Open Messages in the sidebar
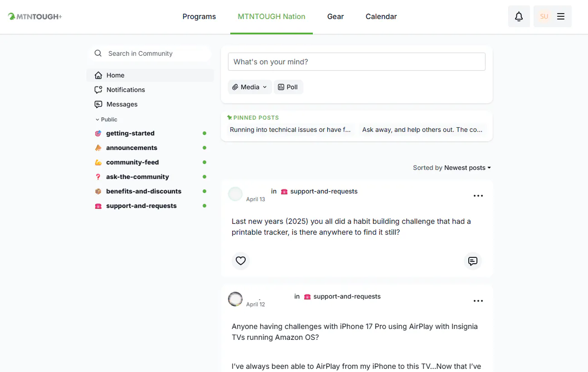This screenshot has width=588, height=372. 121,104
